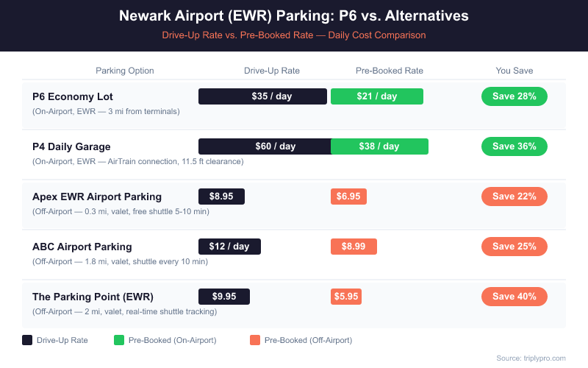Click the Save 40% badge

tap(514, 297)
